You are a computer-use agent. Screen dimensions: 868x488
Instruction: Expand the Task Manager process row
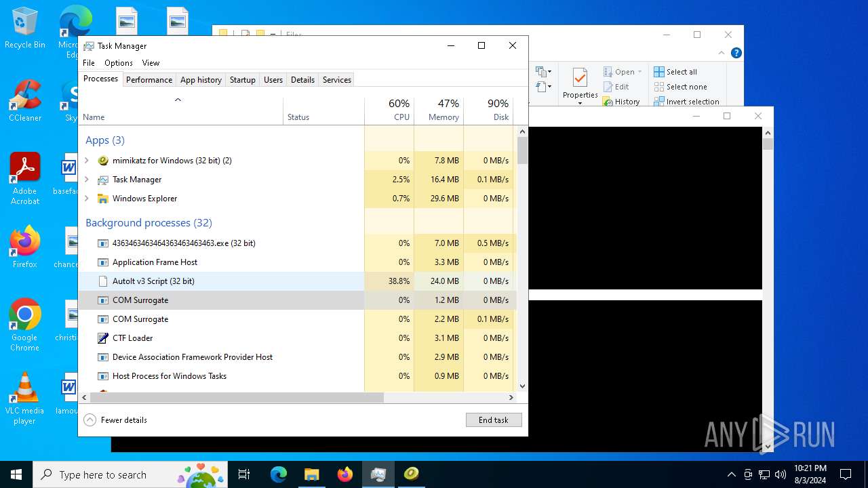click(86, 180)
